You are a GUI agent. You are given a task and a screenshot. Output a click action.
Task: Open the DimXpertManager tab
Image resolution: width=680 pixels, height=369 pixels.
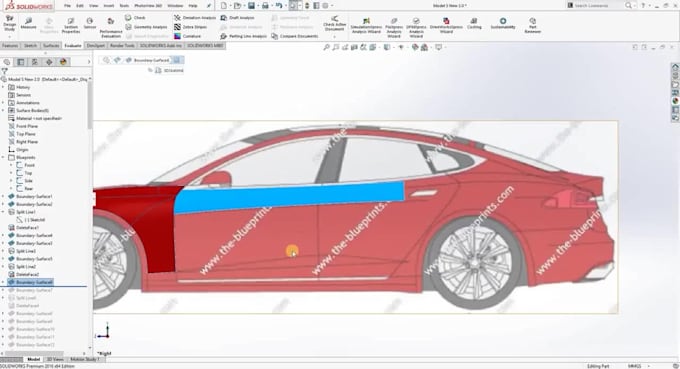coord(49,62)
